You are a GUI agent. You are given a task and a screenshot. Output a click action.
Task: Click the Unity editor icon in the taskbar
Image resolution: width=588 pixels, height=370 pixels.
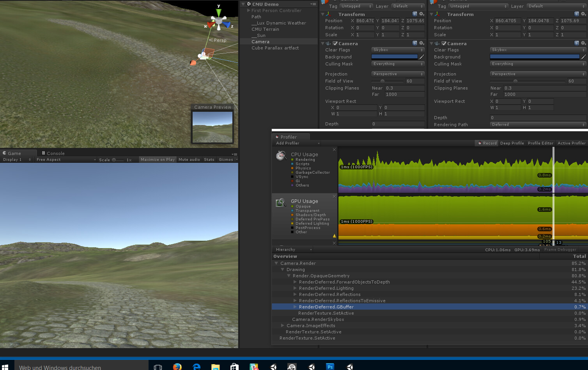click(x=273, y=366)
